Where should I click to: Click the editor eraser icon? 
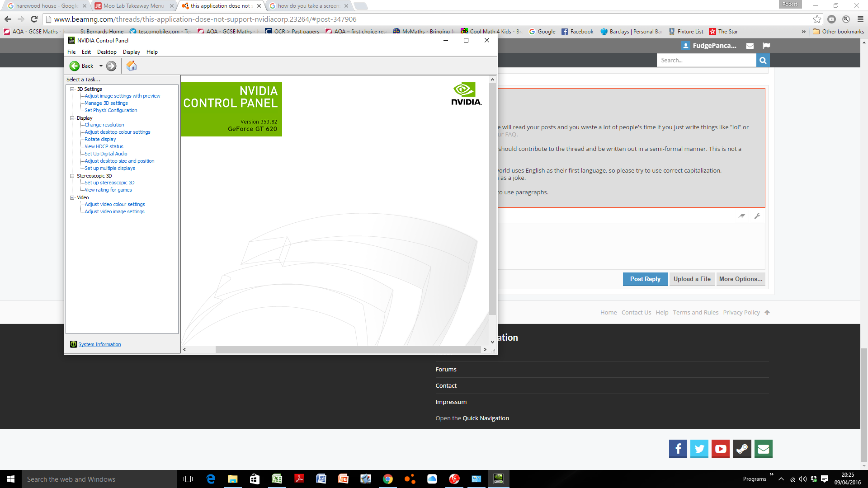click(742, 216)
